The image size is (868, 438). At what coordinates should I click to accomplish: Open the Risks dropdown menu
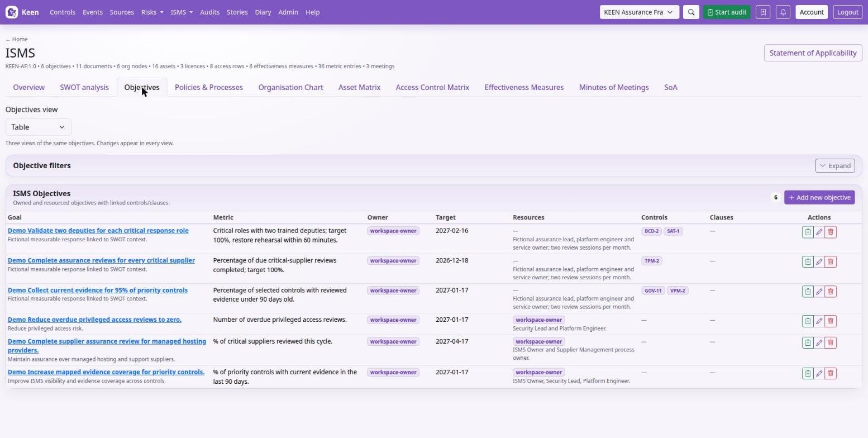[152, 12]
